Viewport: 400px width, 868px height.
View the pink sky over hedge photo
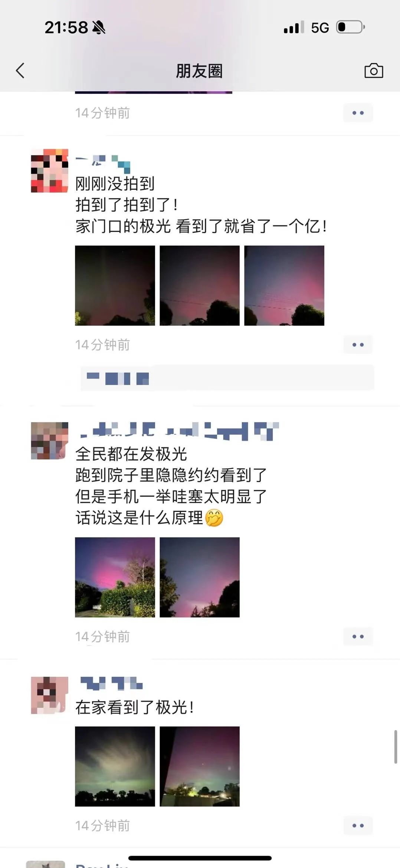115,577
